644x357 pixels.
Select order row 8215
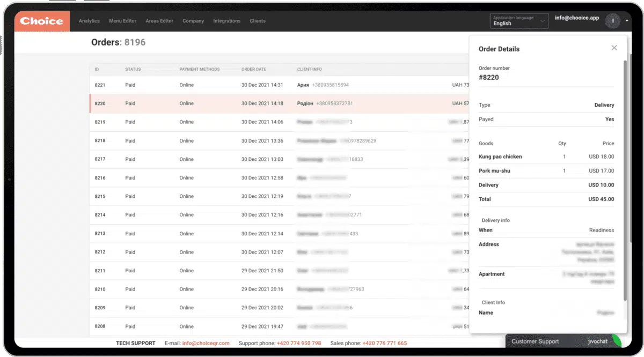coord(215,196)
